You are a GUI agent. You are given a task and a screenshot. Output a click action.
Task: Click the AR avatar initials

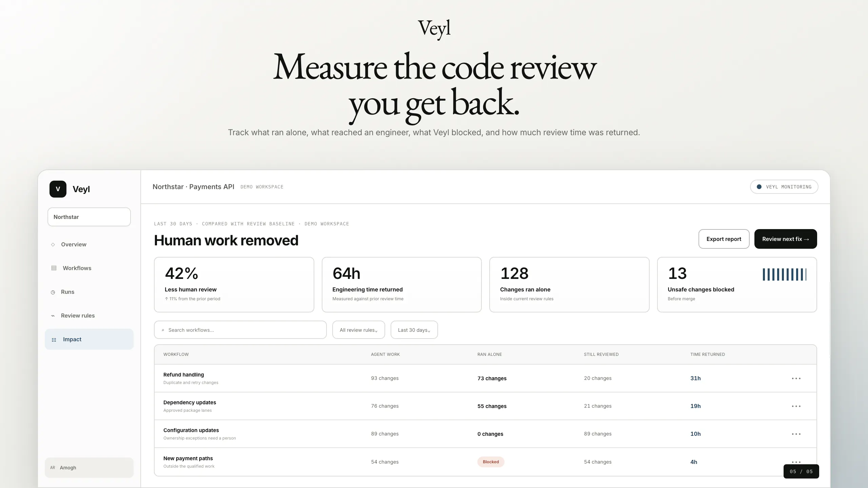pyautogui.click(x=53, y=468)
